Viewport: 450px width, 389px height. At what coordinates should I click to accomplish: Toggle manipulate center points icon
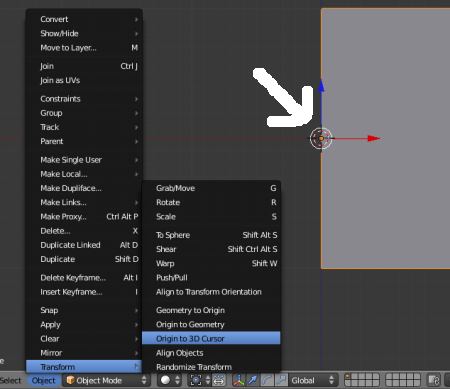coord(219,380)
